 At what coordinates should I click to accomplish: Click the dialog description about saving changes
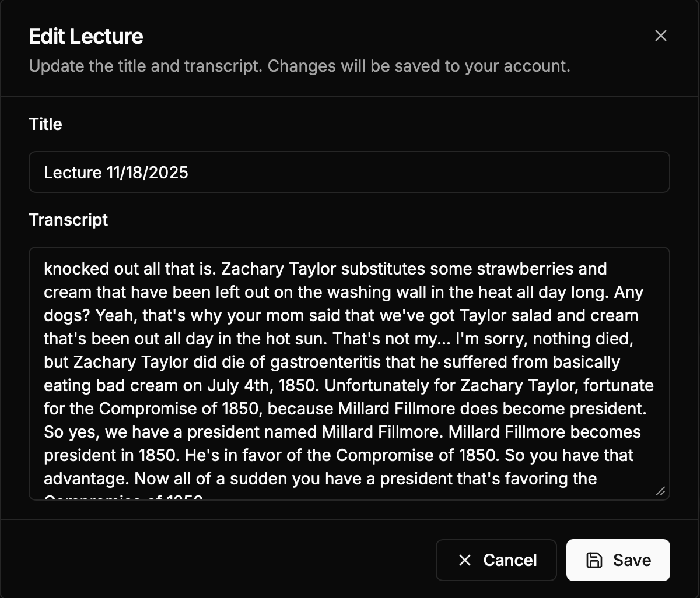(x=299, y=66)
